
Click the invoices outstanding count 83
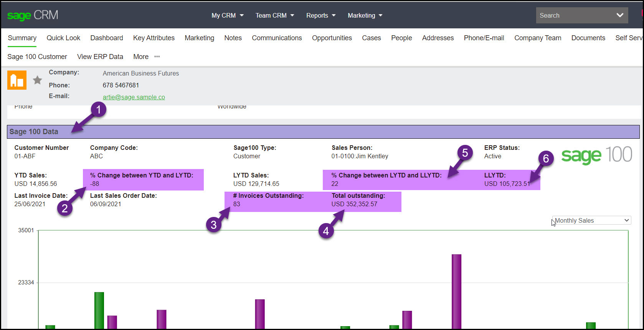pos(237,204)
